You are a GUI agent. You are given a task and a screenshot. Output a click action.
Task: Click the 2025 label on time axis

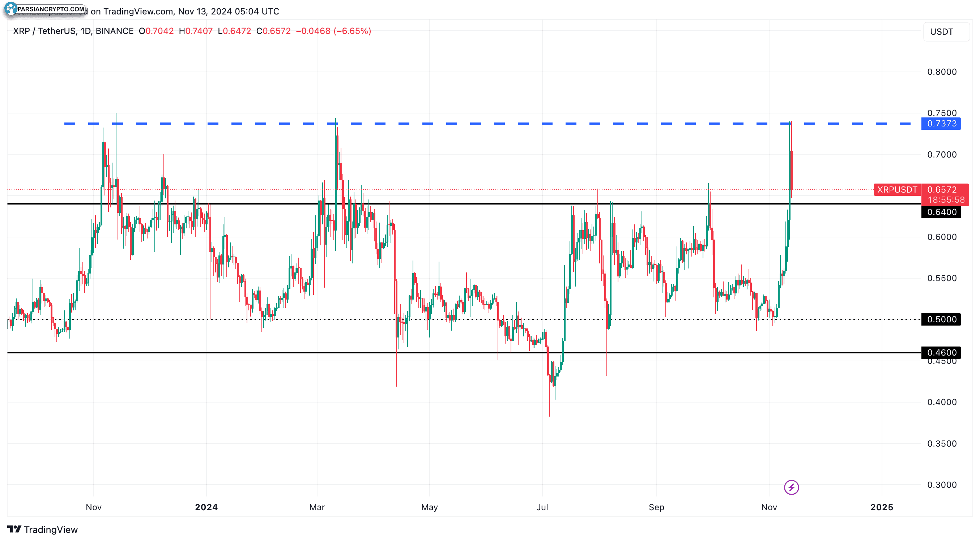(882, 507)
